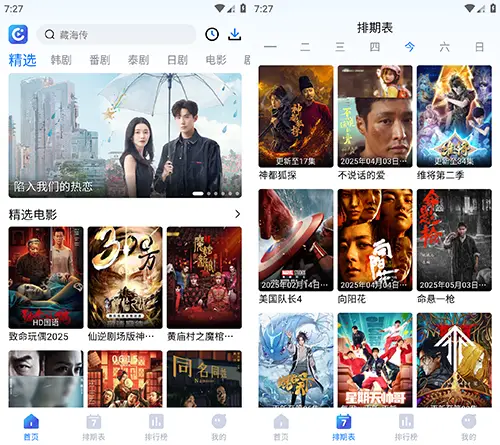Image resolution: width=500 pixels, height=445 pixels.
Task: Tap the 精选电影 section heading
Action: [33, 215]
